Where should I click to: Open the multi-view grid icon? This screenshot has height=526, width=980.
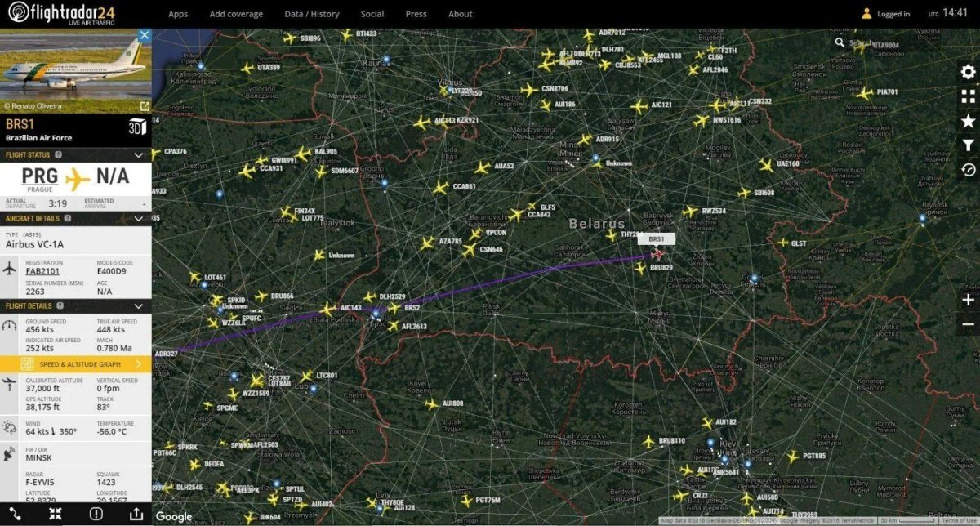click(968, 96)
